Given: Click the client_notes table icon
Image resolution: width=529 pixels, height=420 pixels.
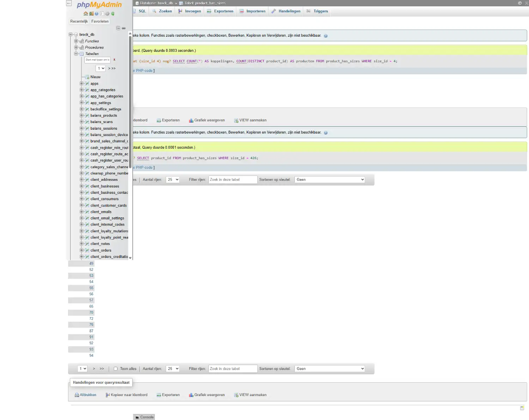Looking at the screenshot, I should [87, 244].
